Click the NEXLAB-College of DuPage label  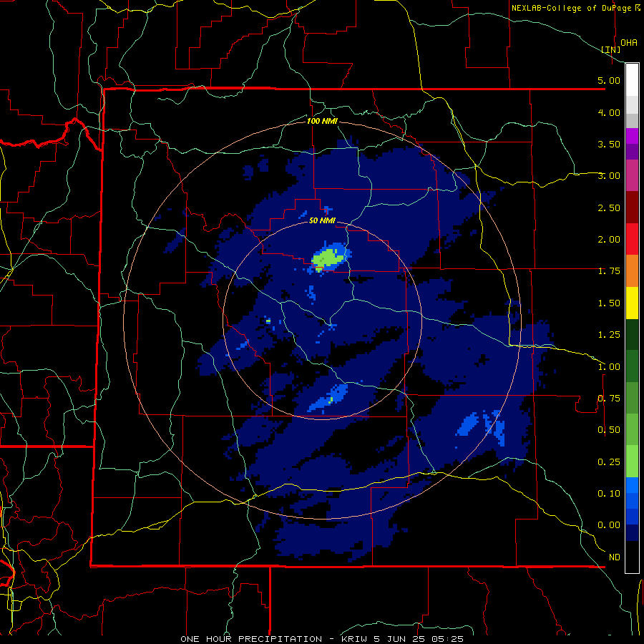click(x=571, y=8)
